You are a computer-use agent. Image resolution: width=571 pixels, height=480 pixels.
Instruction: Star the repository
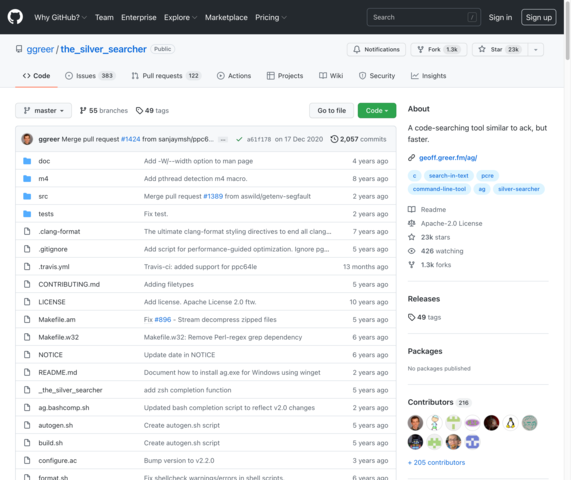point(500,50)
